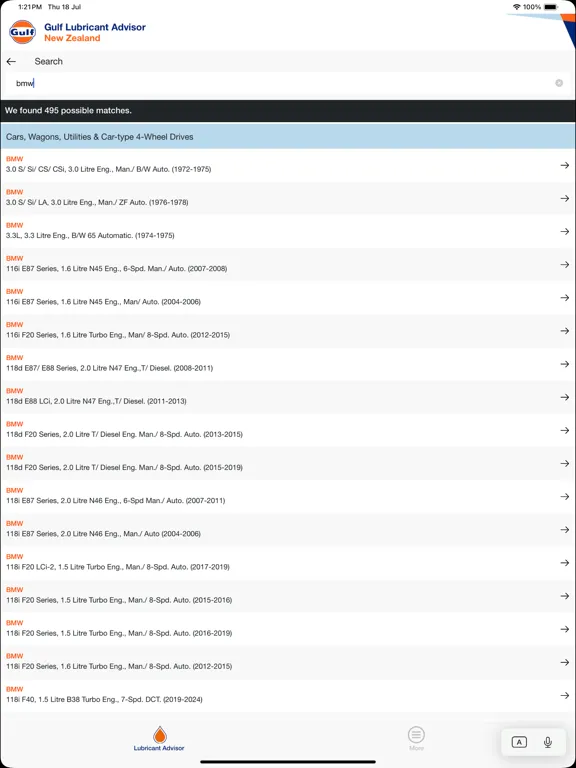The height and width of the screenshot is (768, 576).
Task: Tap the keyboard A icon
Action: tap(519, 743)
